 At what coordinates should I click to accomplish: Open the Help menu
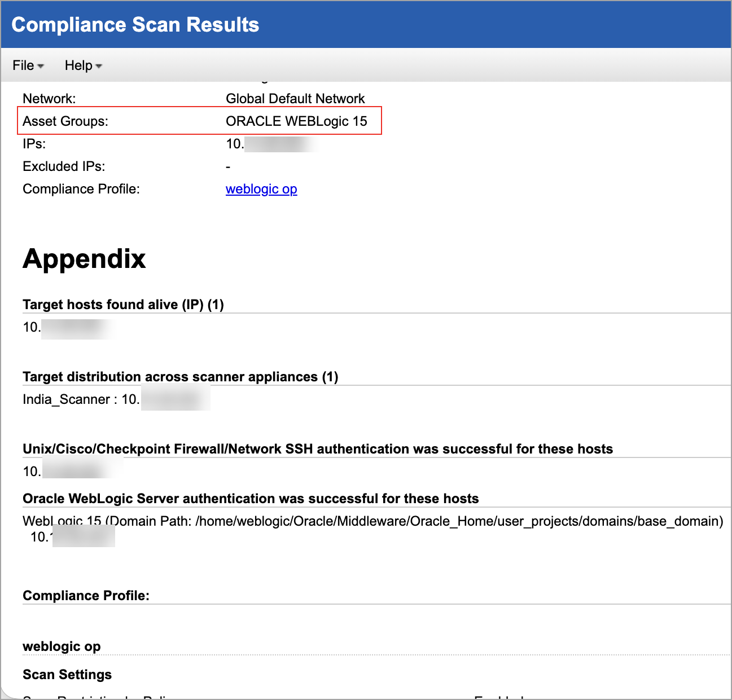(x=83, y=65)
